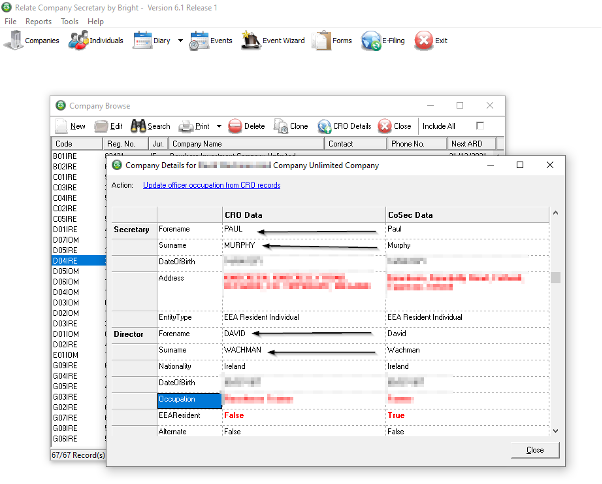This screenshot has width=602, height=484.
Task: Click the Close button in Company Details
Action: point(535,450)
